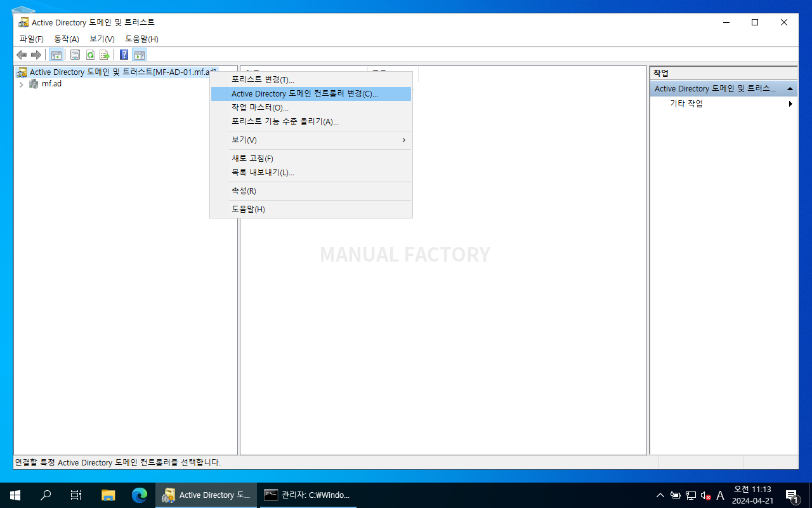The height and width of the screenshot is (508, 812).
Task: Choose Active Directory 도메인 컨트롤러 변경(C)...
Action: pos(311,94)
